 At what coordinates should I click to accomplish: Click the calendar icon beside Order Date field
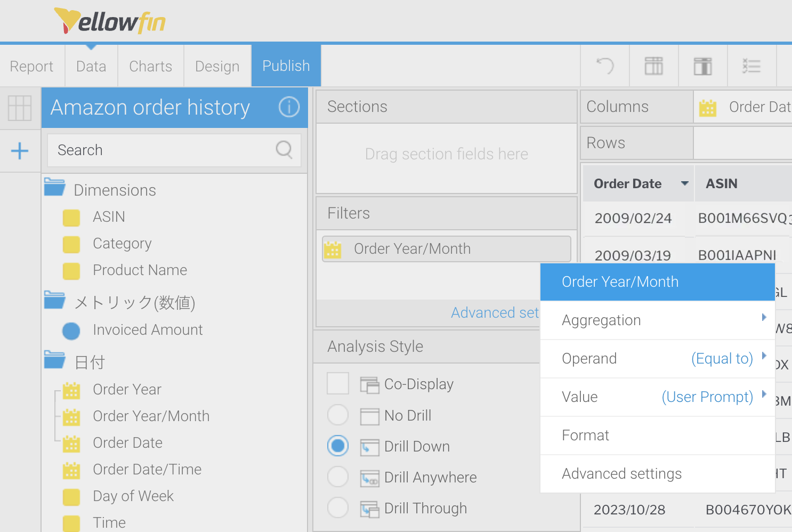[71, 444]
